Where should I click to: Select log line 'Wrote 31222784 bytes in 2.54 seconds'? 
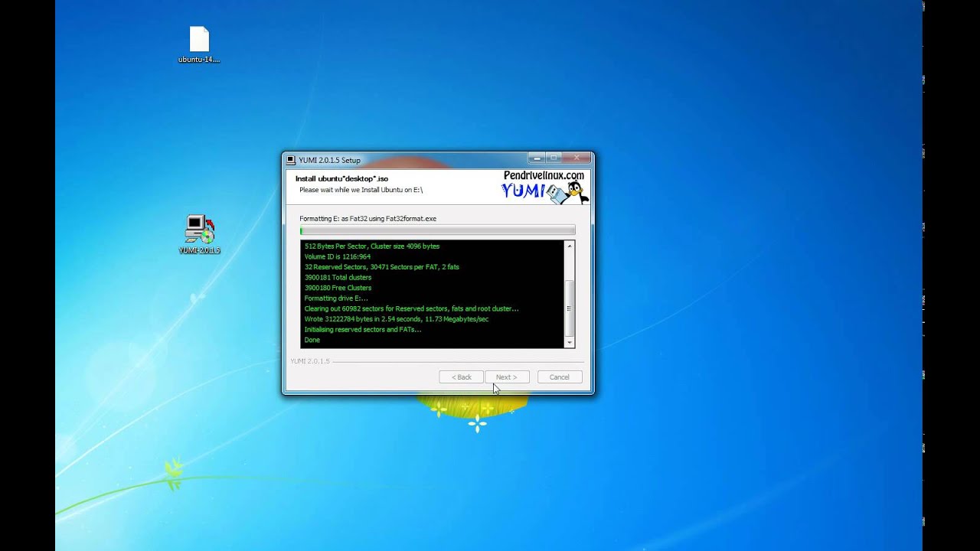396,319
